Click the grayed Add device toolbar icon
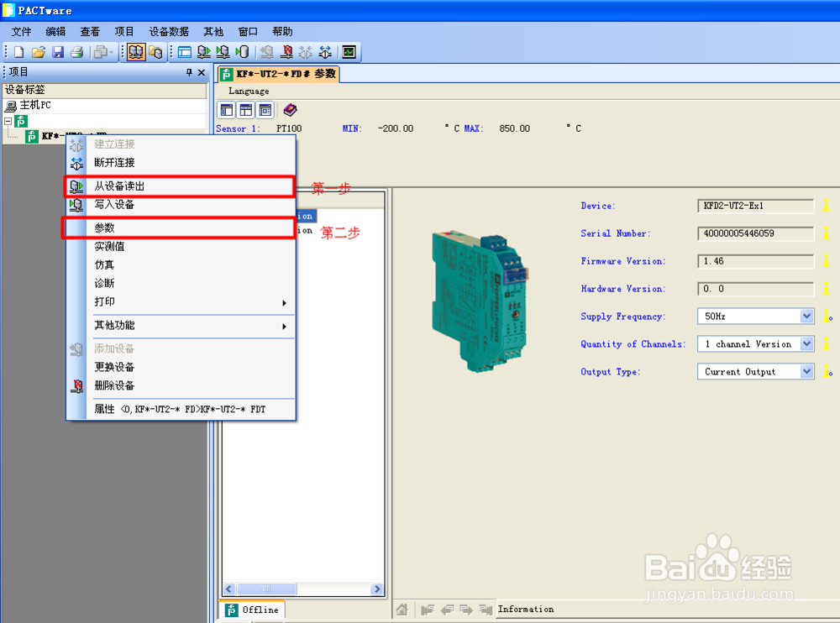 point(267,52)
